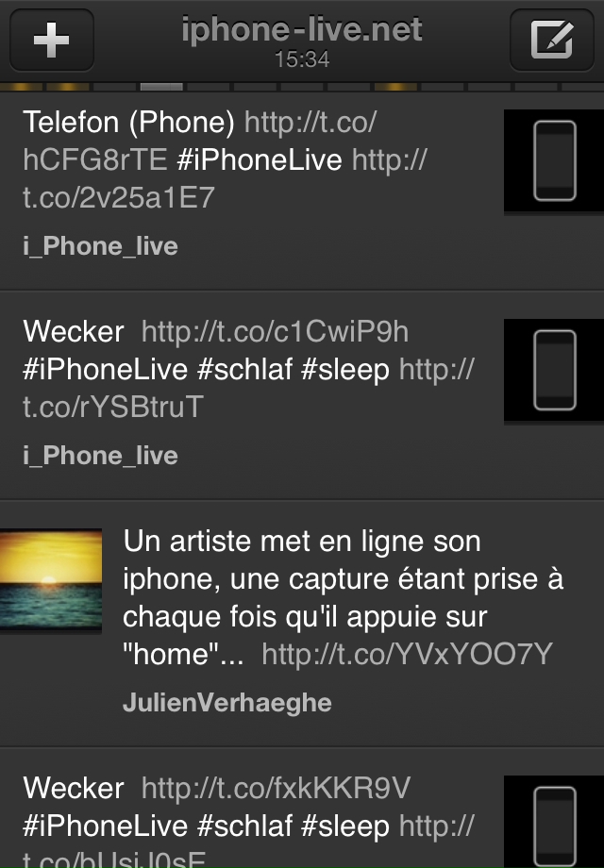The height and width of the screenshot is (868, 604).
Task: Open link http://t.co/hCFG8rTE
Action: 199,141
